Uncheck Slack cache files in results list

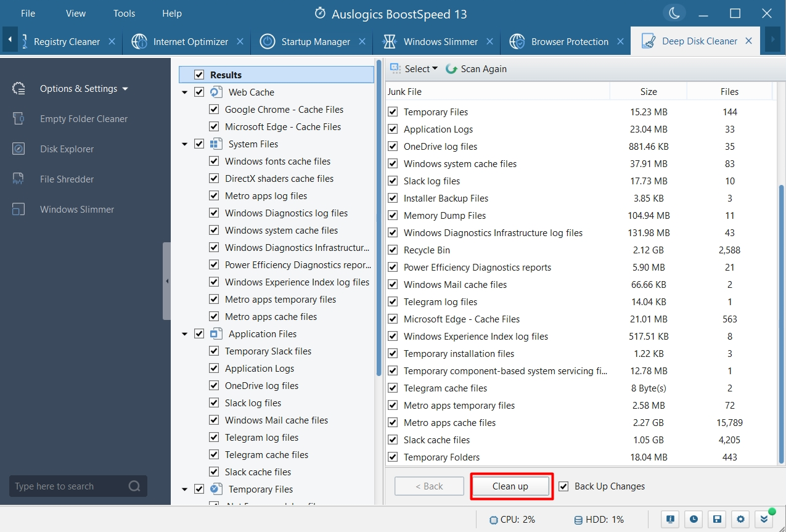393,440
